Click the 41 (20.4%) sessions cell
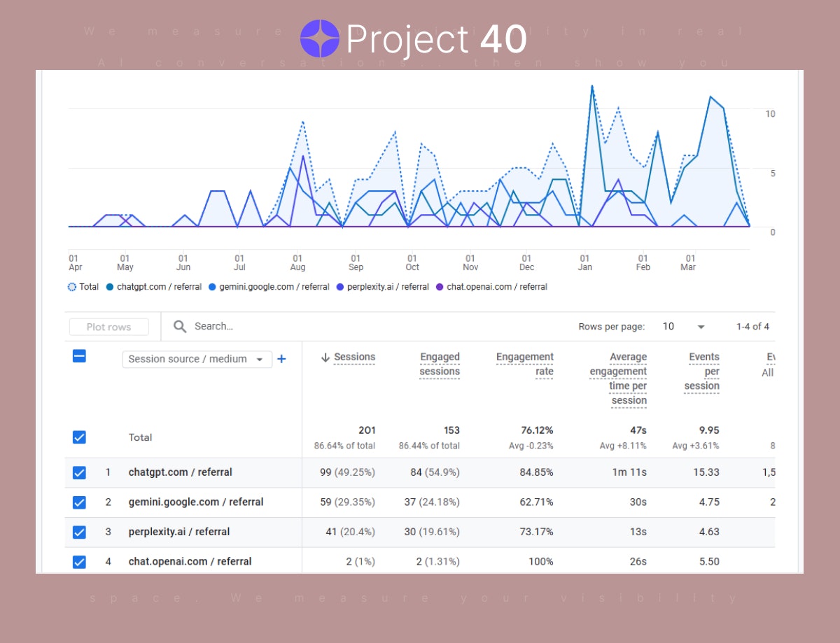 (350, 532)
